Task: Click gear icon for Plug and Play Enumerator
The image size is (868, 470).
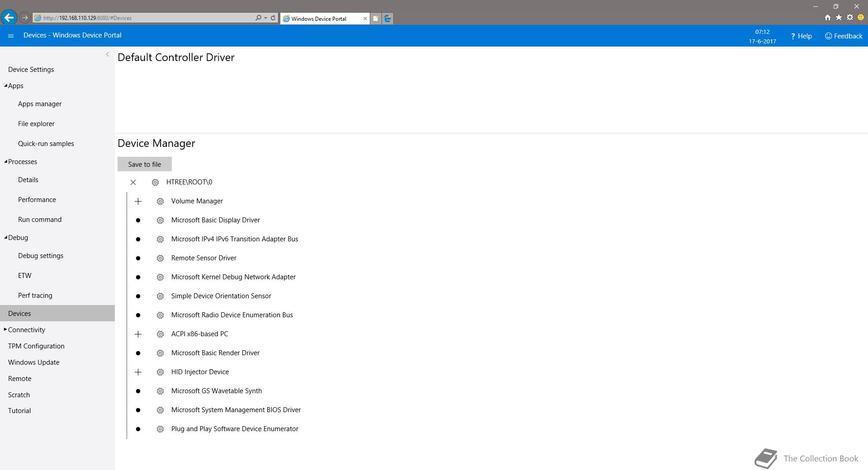Action: coord(160,429)
